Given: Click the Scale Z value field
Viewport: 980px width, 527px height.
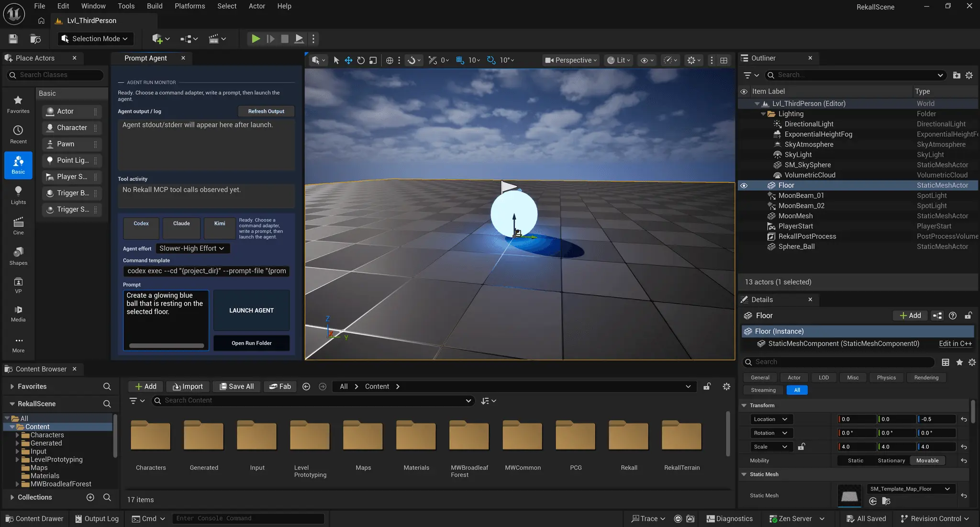Looking at the screenshot, I should 936,447.
